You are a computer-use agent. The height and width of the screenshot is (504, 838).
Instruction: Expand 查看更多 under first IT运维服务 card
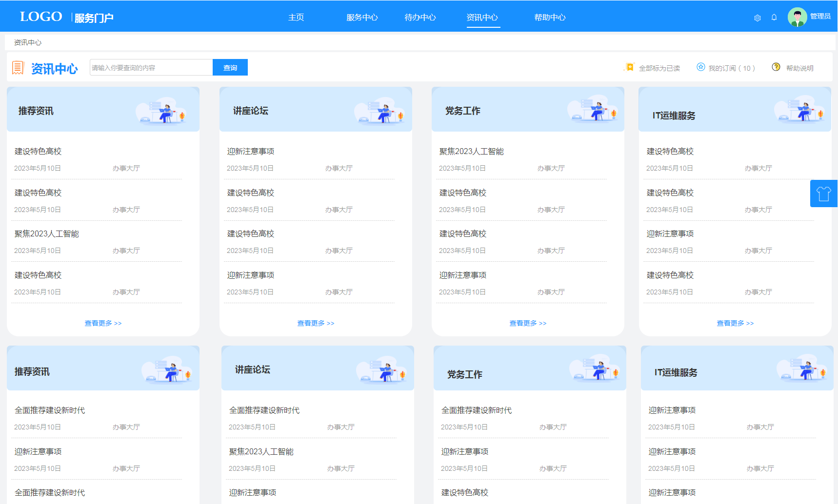click(x=735, y=323)
